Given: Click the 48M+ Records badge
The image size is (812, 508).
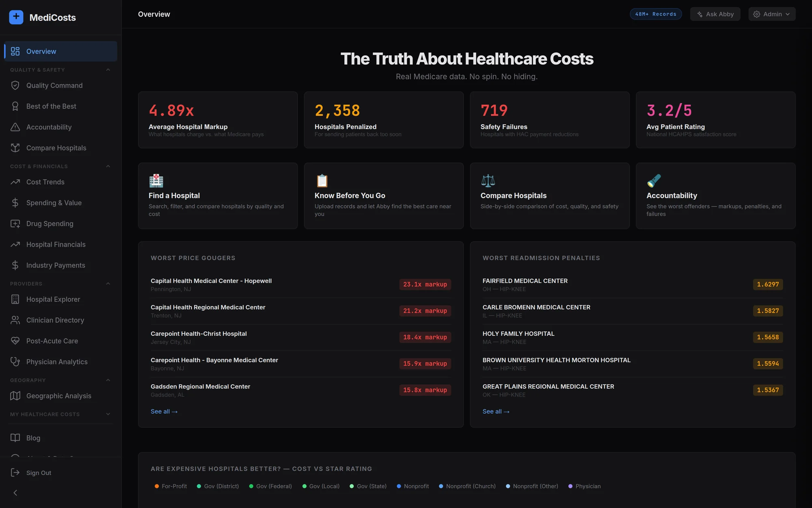Looking at the screenshot, I should [656, 14].
